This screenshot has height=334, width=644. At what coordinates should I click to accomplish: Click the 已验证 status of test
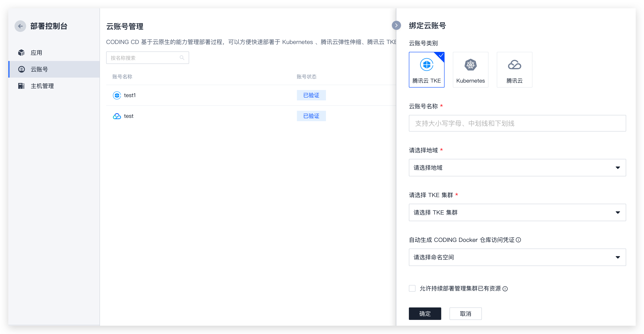coord(311,116)
